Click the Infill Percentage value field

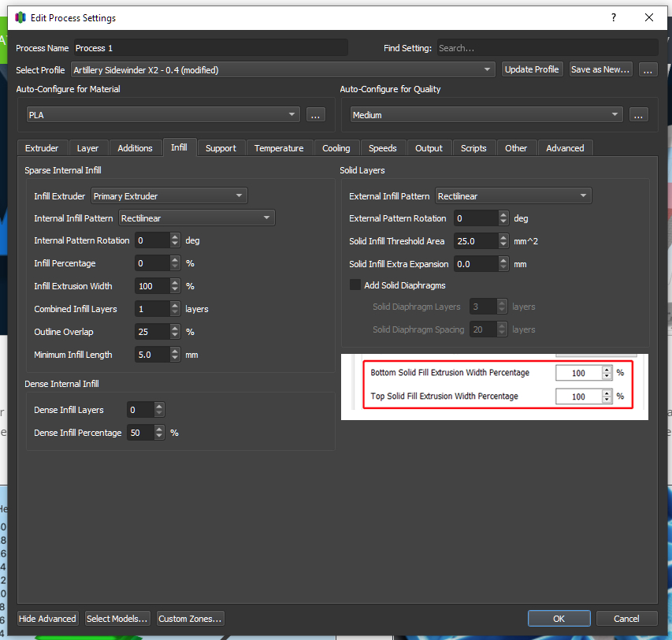153,263
